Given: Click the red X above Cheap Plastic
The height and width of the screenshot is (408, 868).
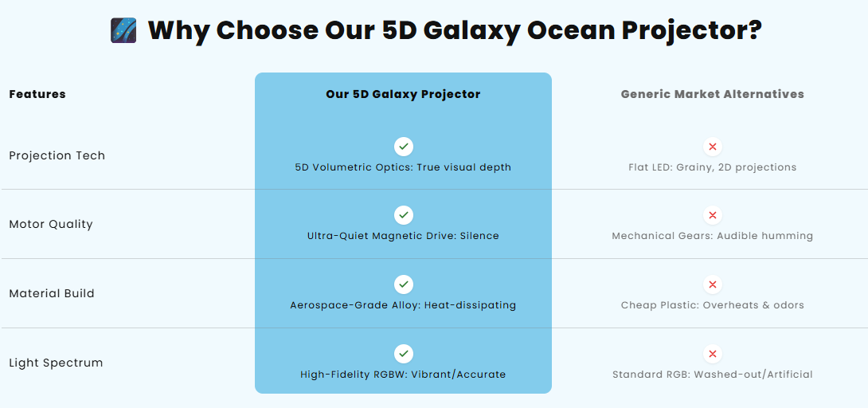Looking at the screenshot, I should pyautogui.click(x=713, y=284).
